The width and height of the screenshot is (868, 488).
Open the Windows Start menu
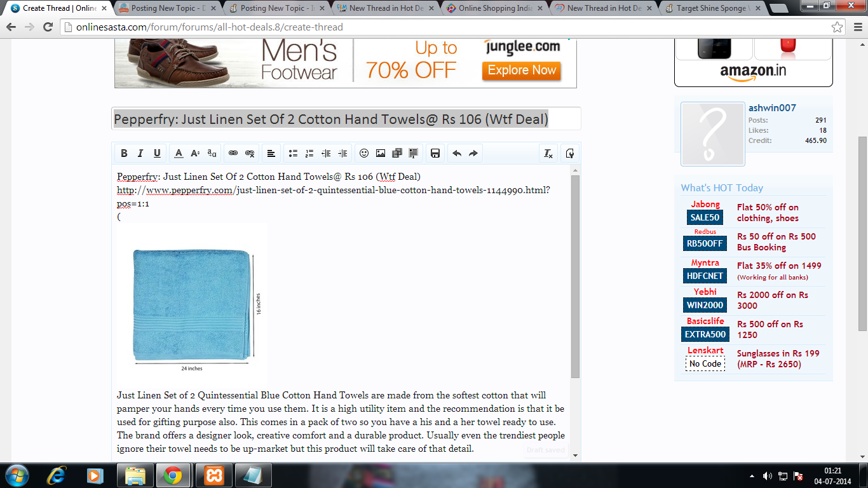tap(18, 475)
